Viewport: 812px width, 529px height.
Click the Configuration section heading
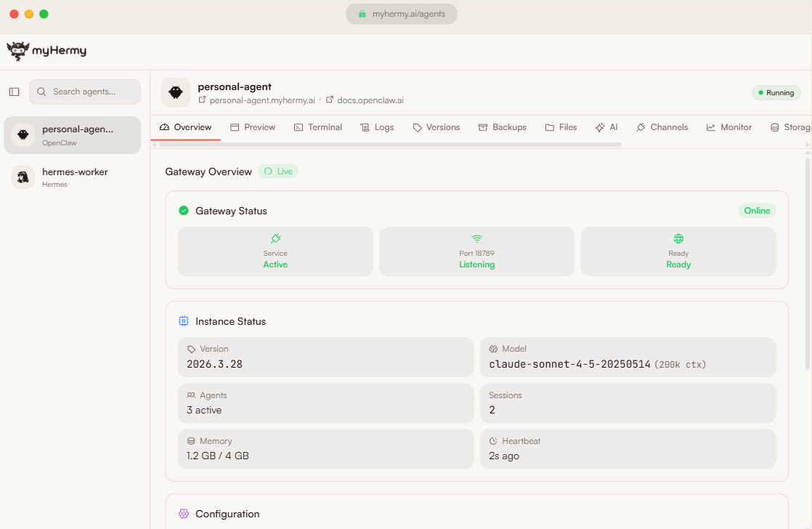click(x=227, y=514)
